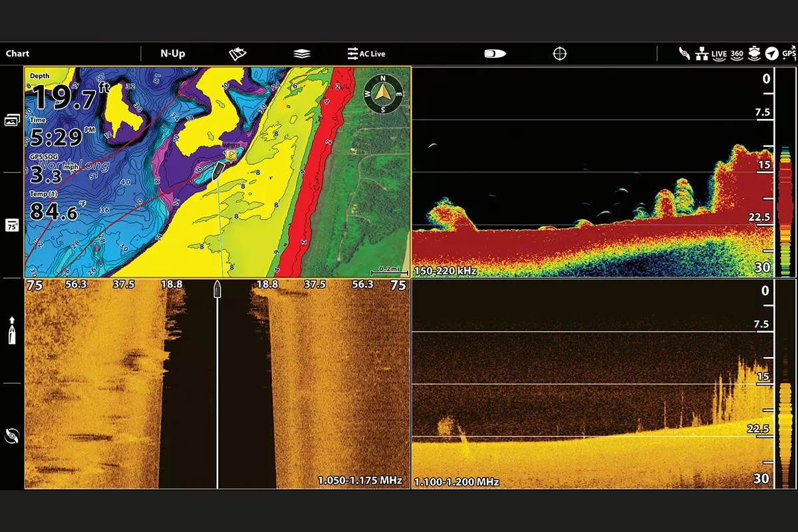Expand the AC Live settings
The height and width of the screenshot is (532, 798).
[366, 54]
